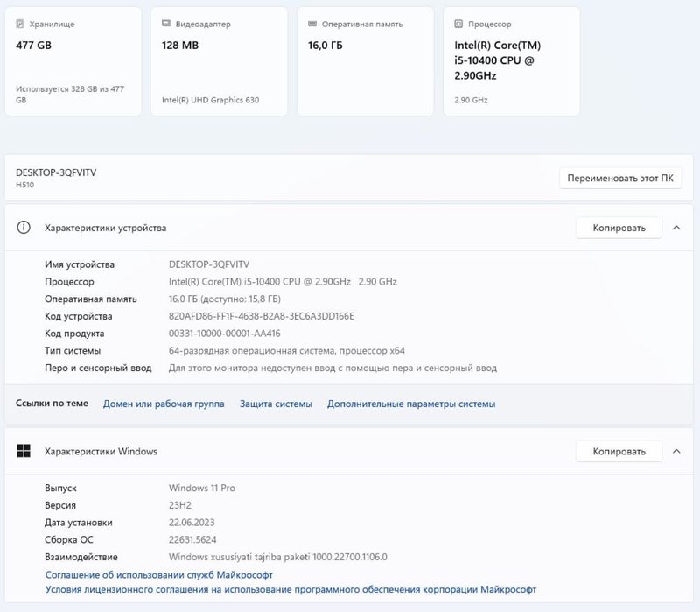Copy Windows specifications with Копировать
700x612 pixels.
click(x=619, y=451)
